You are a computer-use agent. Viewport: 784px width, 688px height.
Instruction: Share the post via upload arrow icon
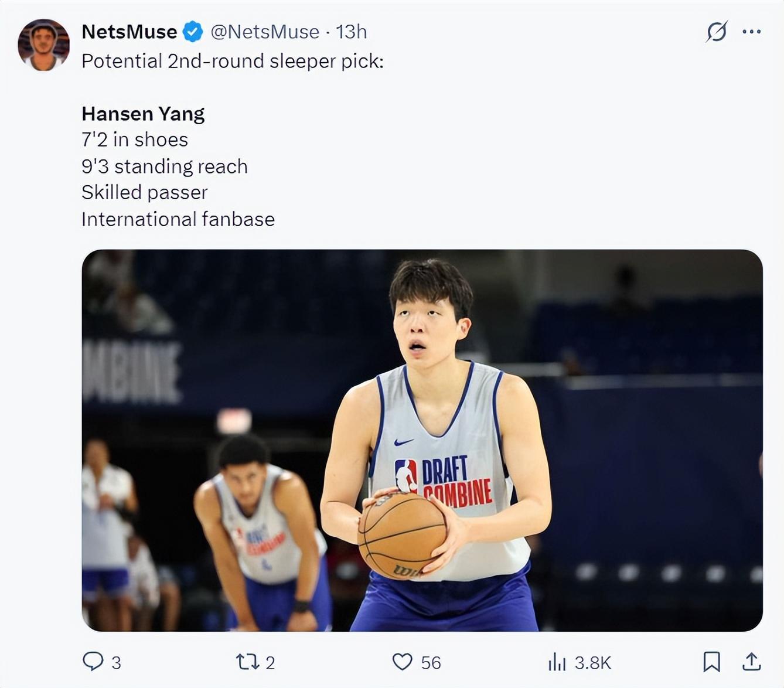pos(751,662)
